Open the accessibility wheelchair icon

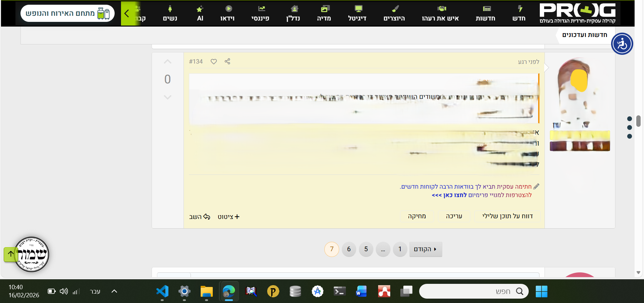click(x=622, y=44)
